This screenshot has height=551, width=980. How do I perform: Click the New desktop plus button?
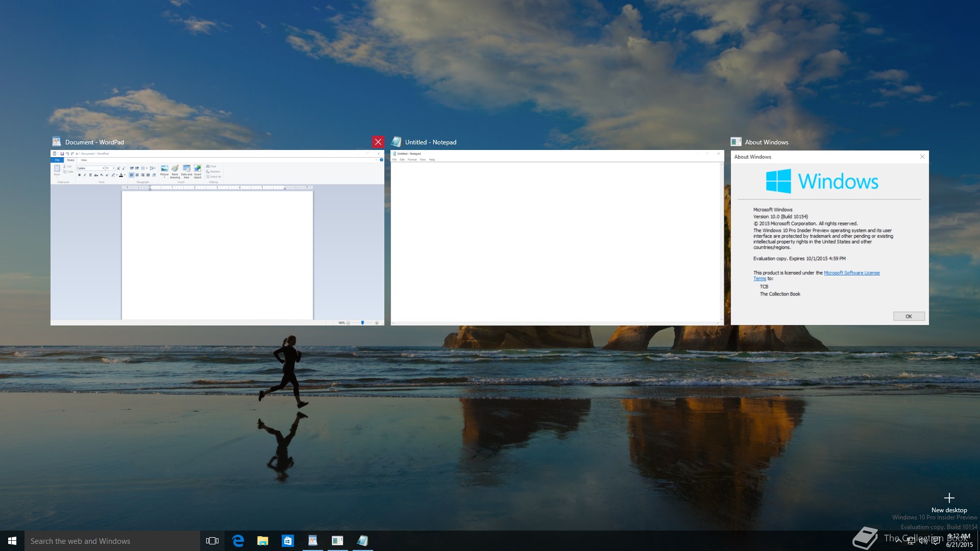click(949, 498)
